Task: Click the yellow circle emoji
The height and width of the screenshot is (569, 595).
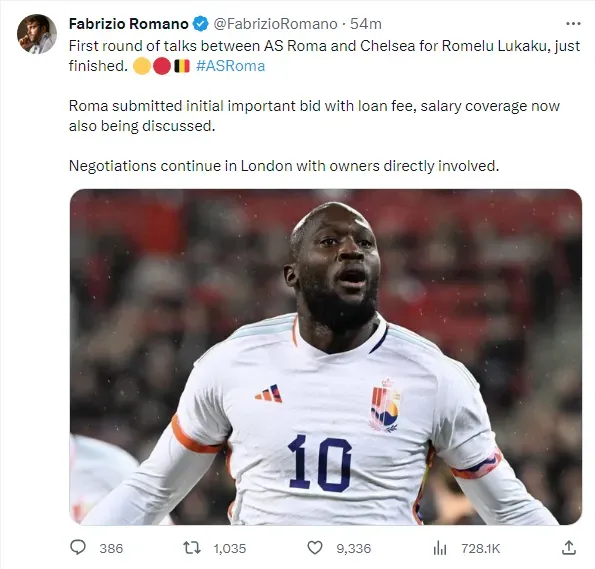Action: (142, 66)
